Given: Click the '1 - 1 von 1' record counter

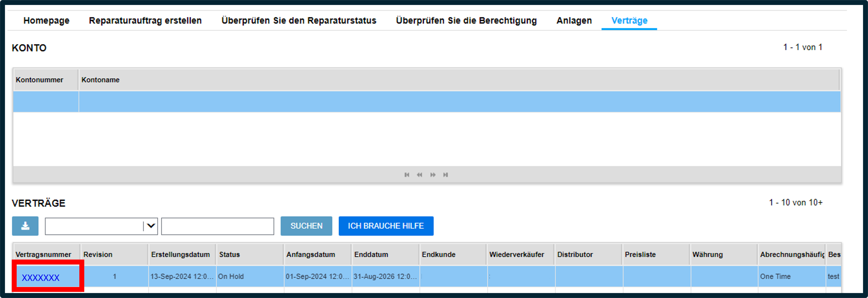Looking at the screenshot, I should coord(803,47).
